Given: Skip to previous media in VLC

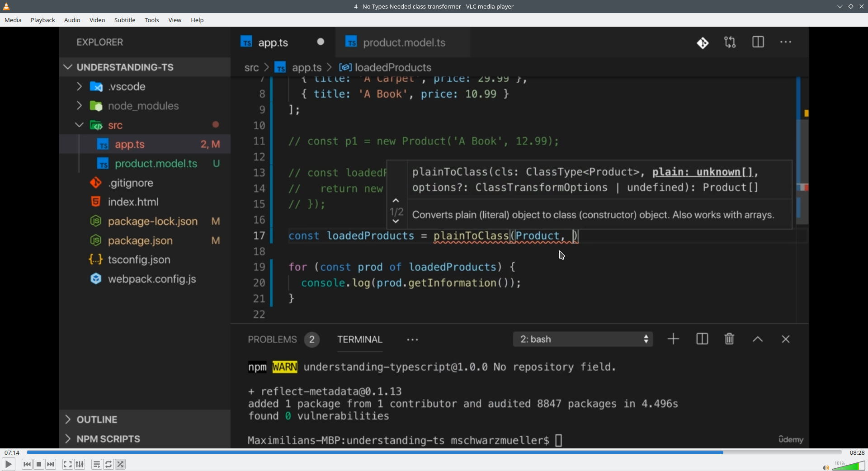Looking at the screenshot, I should click(27, 464).
